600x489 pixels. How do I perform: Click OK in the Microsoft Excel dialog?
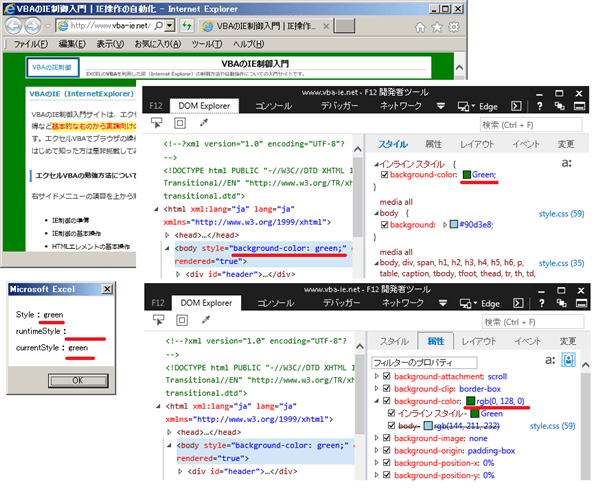pos(78,380)
